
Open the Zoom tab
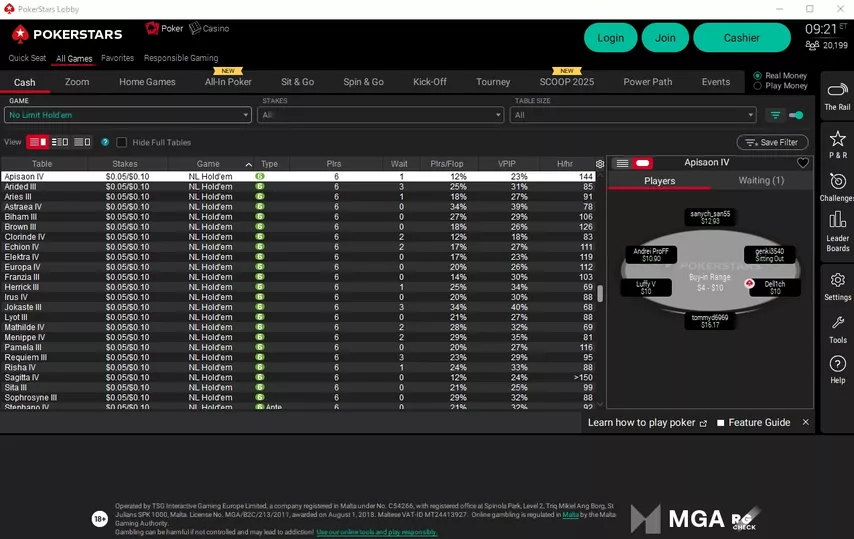tap(77, 82)
